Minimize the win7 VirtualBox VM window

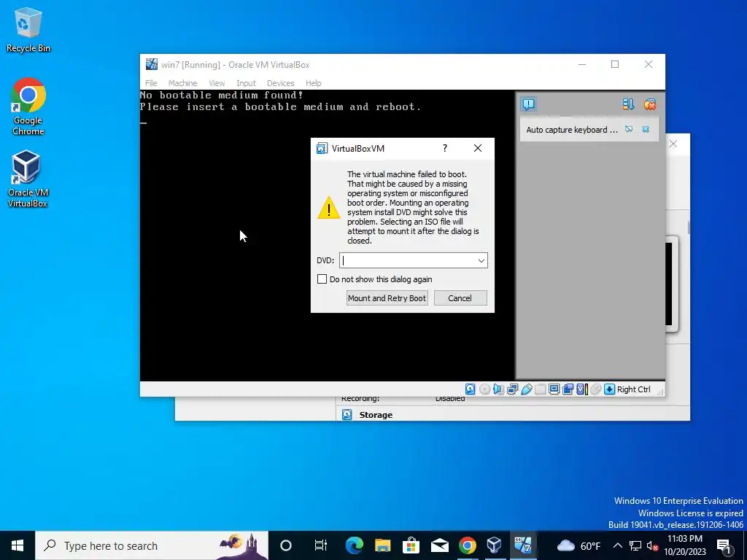[x=582, y=64]
